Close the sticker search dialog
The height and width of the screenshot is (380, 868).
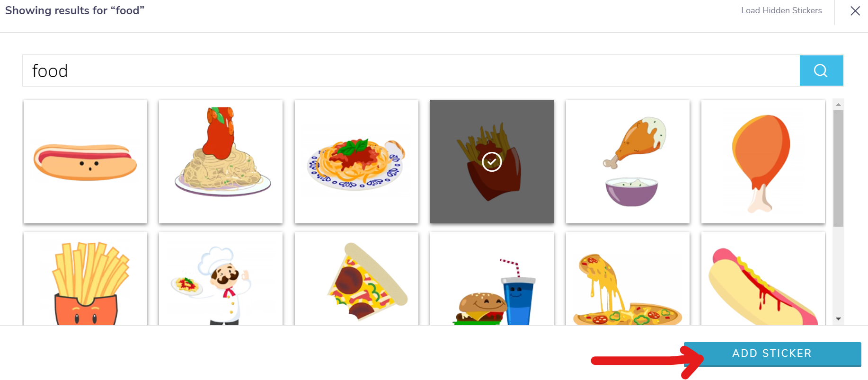[855, 11]
